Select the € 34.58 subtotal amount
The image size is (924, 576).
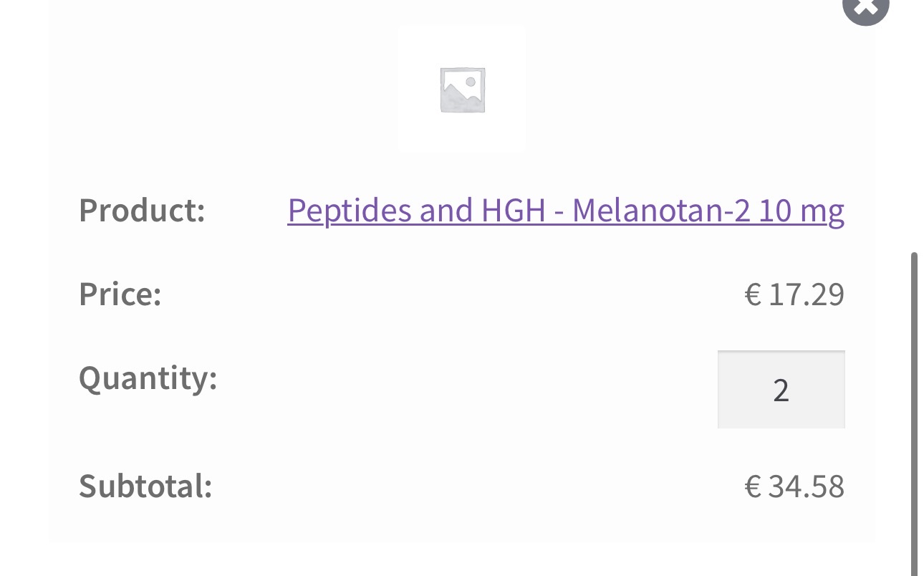(794, 486)
